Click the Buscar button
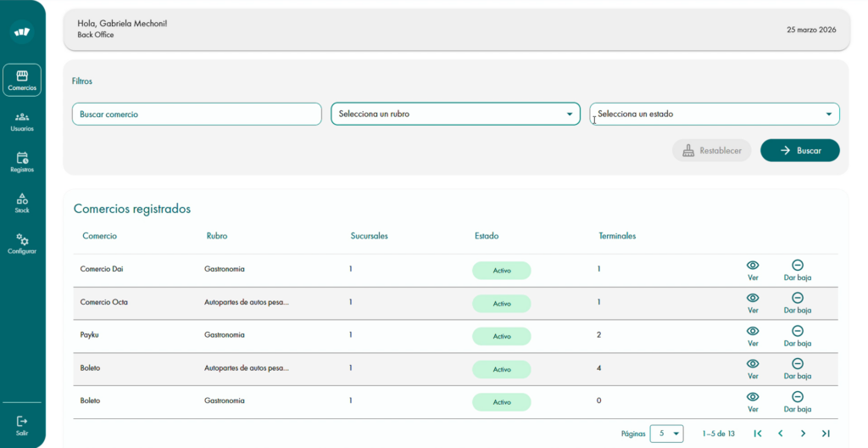868x448 pixels. point(800,150)
